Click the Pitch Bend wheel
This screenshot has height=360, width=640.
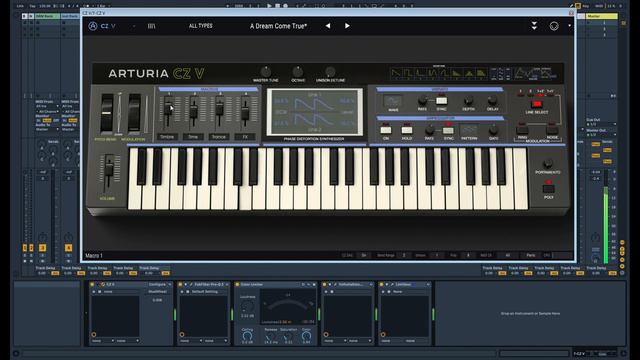(x=107, y=113)
